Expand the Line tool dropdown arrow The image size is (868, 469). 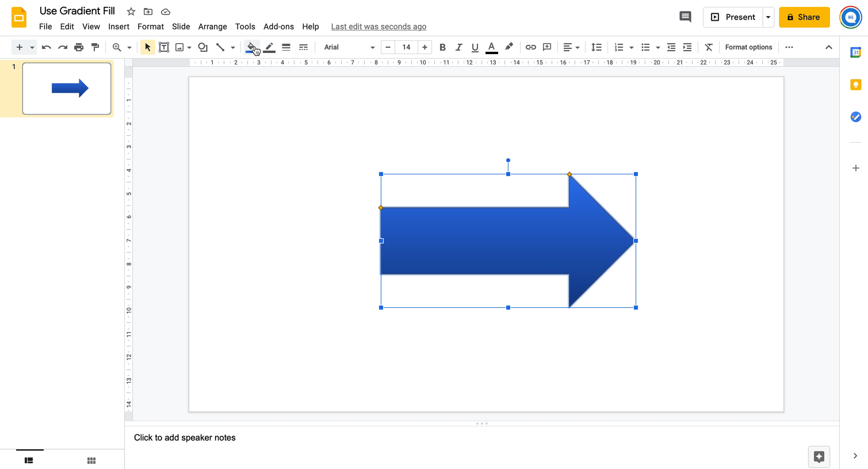[233, 47]
